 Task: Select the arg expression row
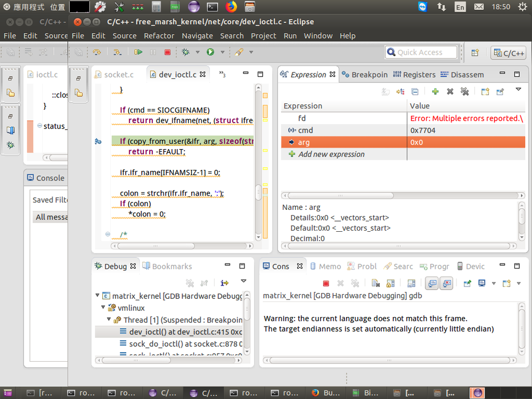tap(403, 142)
